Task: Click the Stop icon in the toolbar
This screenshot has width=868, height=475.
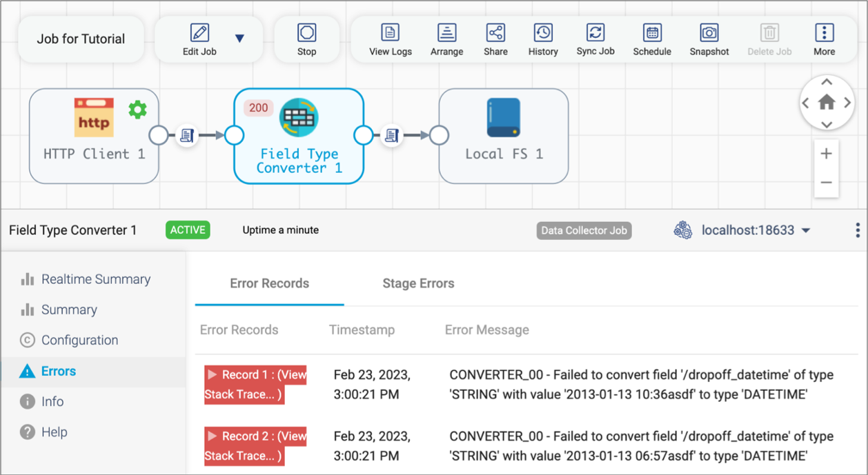Action: (x=306, y=32)
